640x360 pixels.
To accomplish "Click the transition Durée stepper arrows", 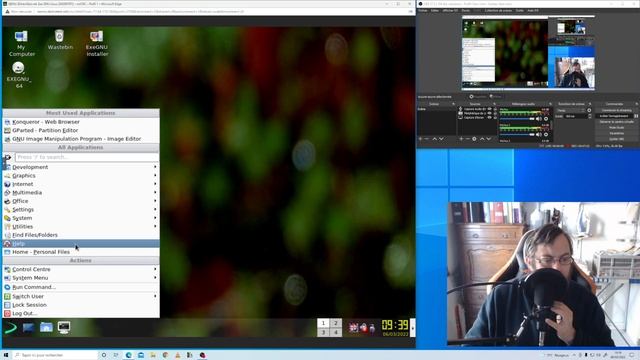I will tap(590, 116).
